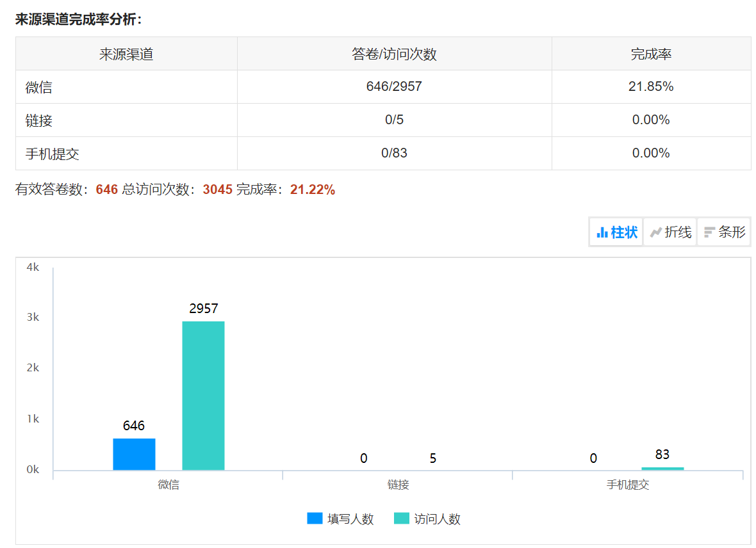Click the small teal 83 bar
Viewport: 756px width, 548px height.
(x=662, y=469)
